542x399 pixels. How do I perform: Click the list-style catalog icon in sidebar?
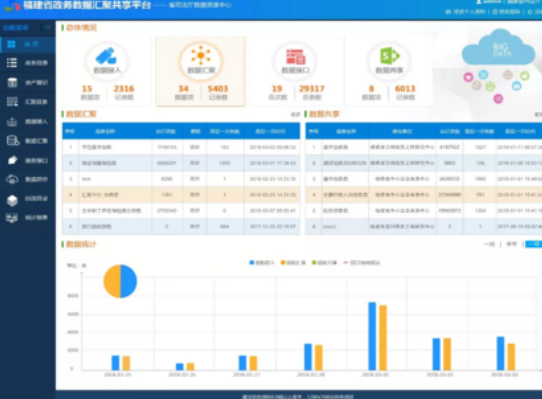(12, 63)
